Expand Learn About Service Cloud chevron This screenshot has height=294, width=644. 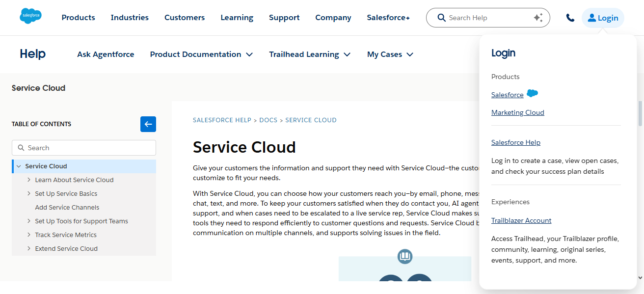pos(29,180)
